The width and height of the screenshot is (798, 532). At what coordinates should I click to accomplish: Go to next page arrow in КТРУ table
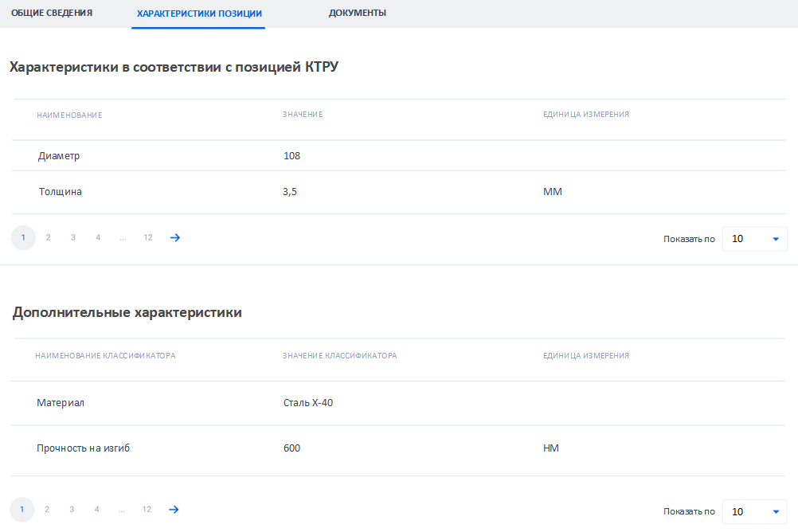tap(175, 238)
